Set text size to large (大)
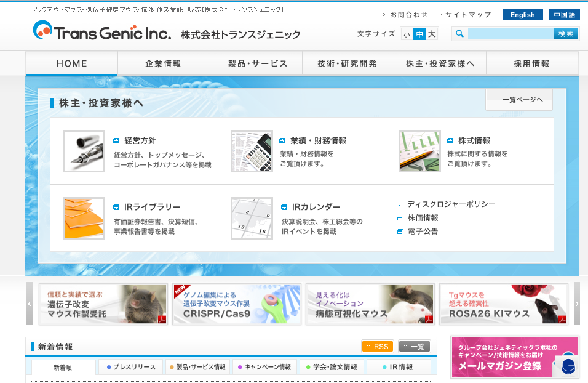Viewport: 588px width, 383px height. (432, 34)
